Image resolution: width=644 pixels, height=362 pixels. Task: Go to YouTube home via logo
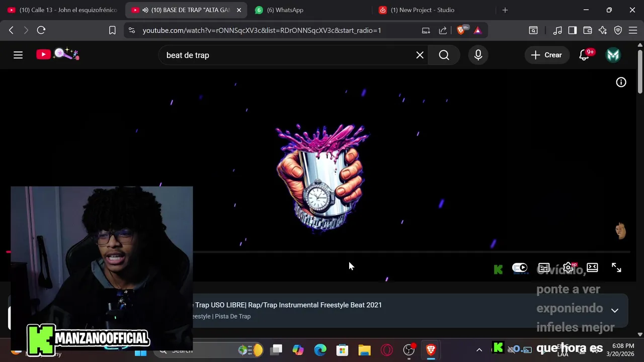57,54
